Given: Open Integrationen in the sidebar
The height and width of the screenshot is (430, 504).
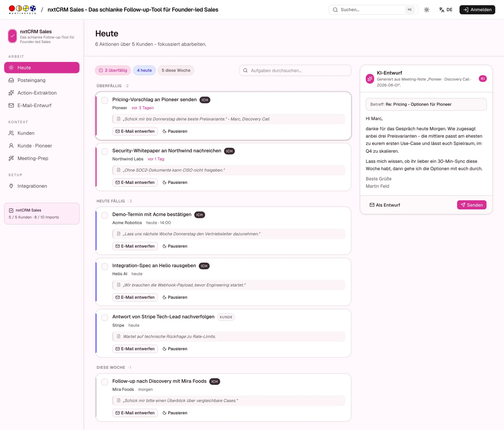Looking at the screenshot, I should coord(42,186).
